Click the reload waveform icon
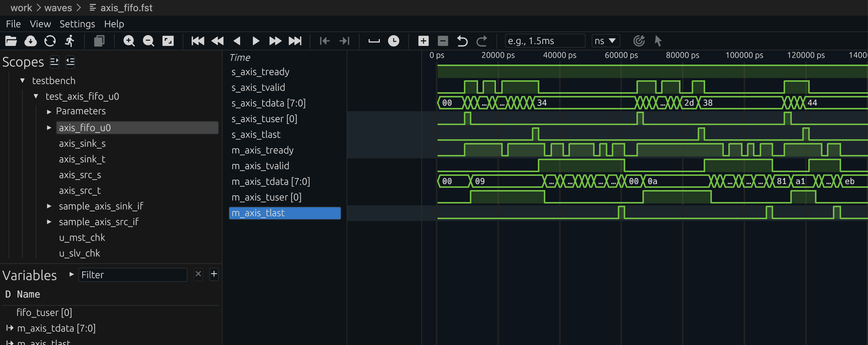Screen dimensions: 868x345 coord(50,41)
